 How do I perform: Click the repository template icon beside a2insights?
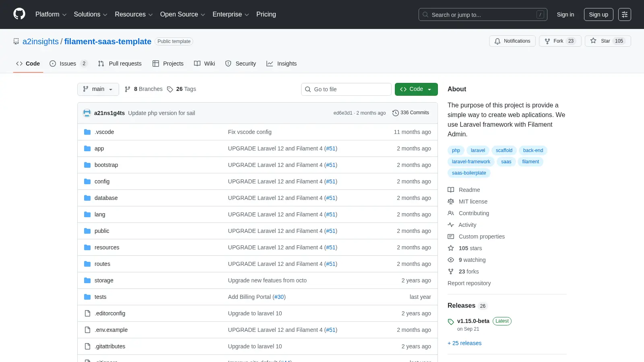tap(16, 41)
